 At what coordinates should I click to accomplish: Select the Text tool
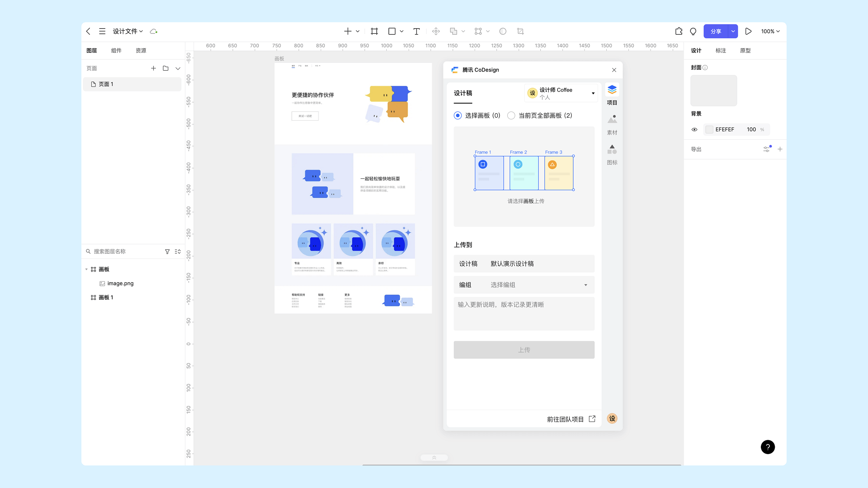(x=416, y=31)
